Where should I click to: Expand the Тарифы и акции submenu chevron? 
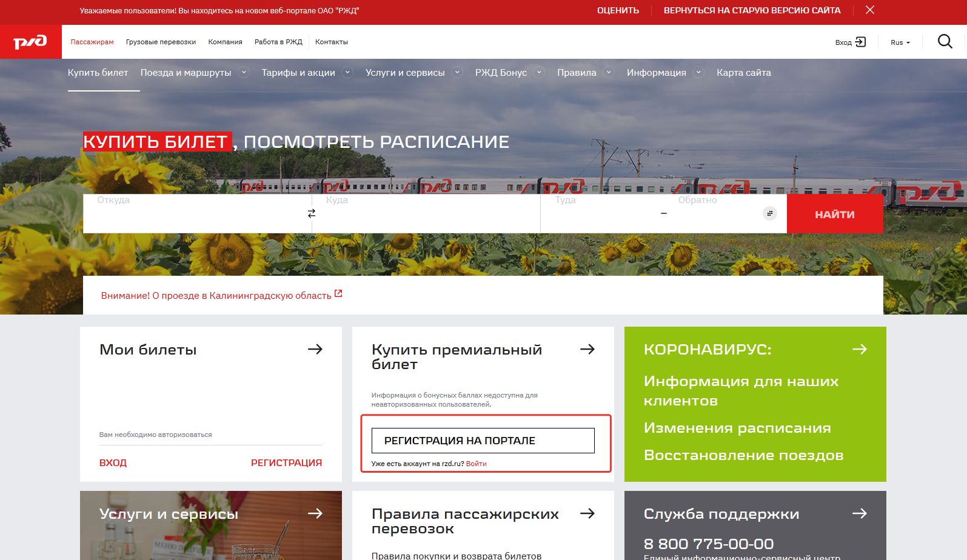coord(347,73)
